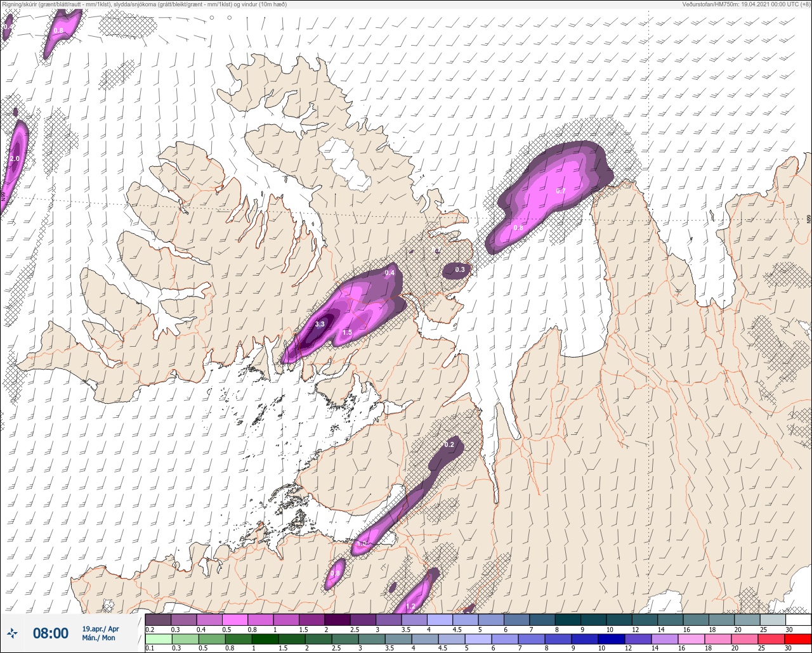Screen dimensions: 812x653
Task: Pick the pale green 0.1 rain legend swatch
Action: pyautogui.click(x=158, y=639)
